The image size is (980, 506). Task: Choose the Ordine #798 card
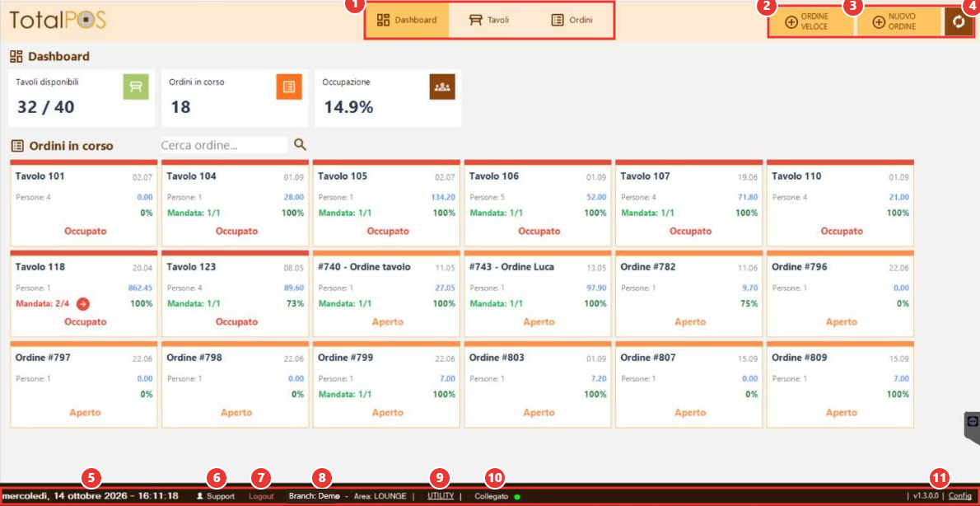pyautogui.click(x=235, y=385)
